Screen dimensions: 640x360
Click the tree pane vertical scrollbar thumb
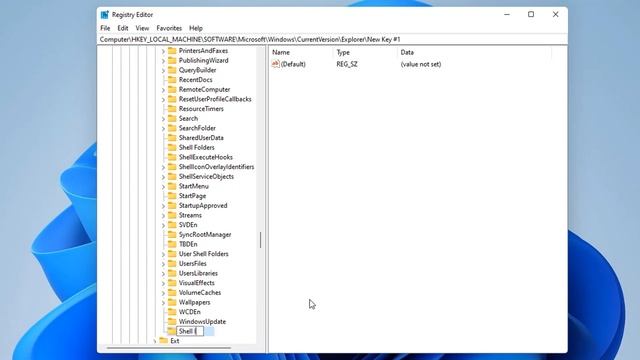[260, 240]
